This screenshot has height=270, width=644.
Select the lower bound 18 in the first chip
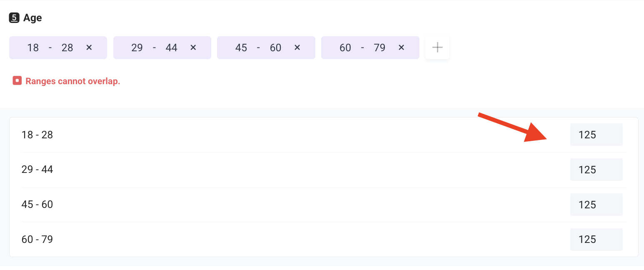pyautogui.click(x=33, y=47)
